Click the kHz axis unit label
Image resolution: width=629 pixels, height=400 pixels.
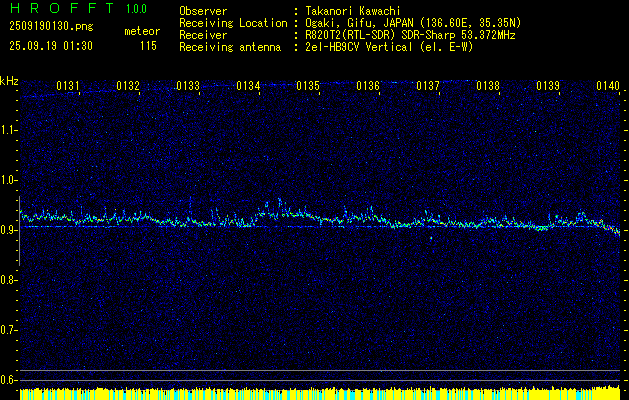[x=9, y=81]
